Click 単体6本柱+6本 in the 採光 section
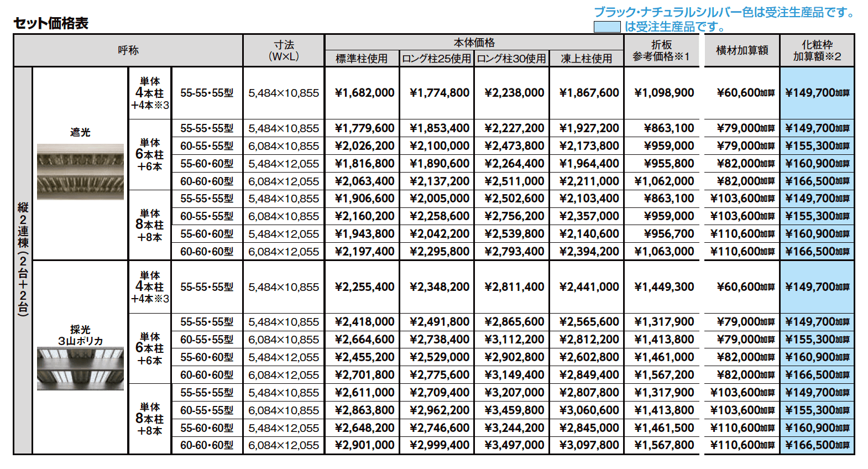Image resolution: width=868 pixels, height=469 pixels. [x=150, y=348]
